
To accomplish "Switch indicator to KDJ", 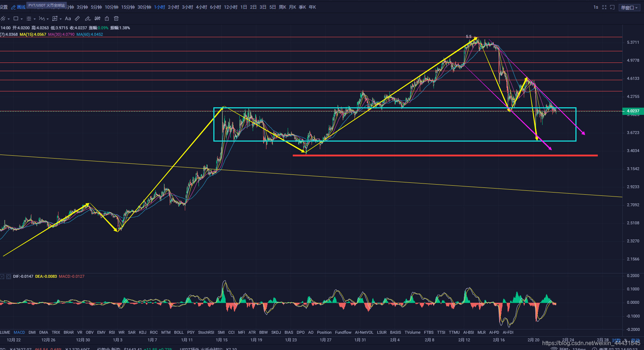I will coord(143,332).
